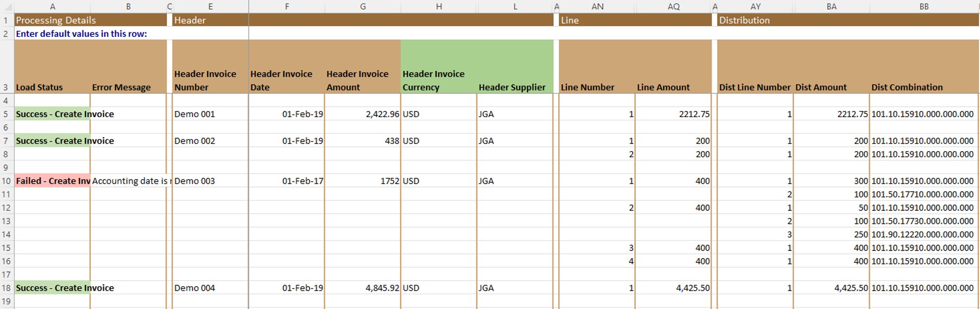Click the '2,422.96' header invoice amount
The height and width of the screenshot is (309, 980).
pos(363,114)
